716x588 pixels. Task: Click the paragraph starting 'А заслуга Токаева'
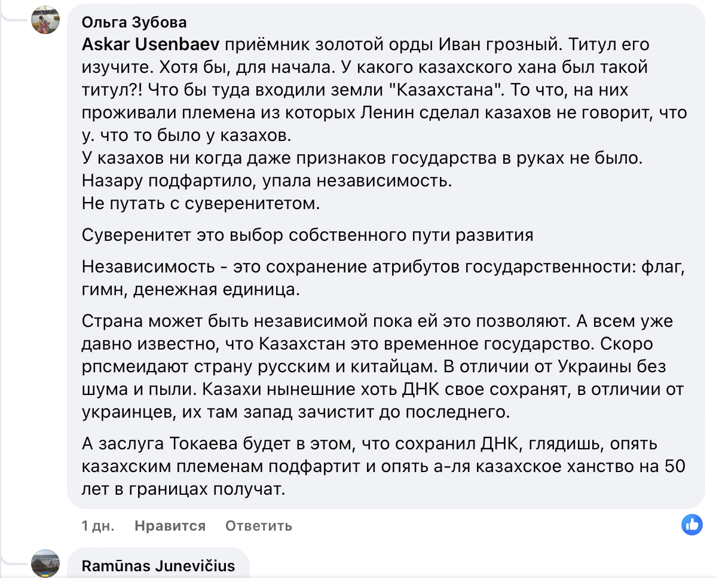click(384, 466)
